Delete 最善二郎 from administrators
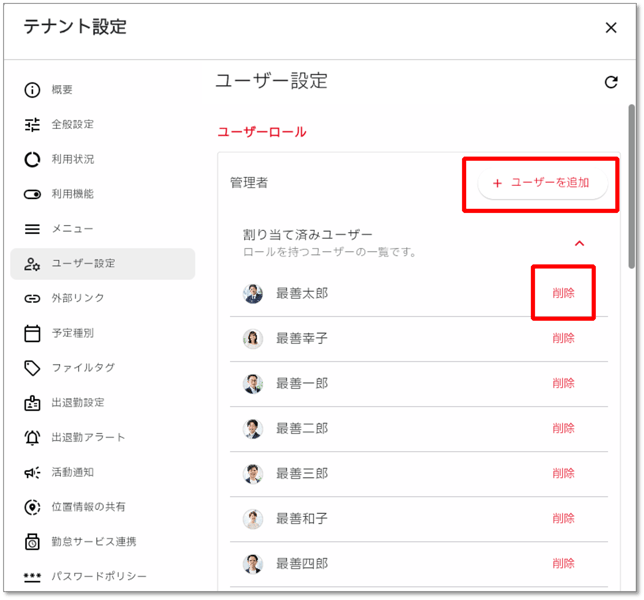 point(563,428)
